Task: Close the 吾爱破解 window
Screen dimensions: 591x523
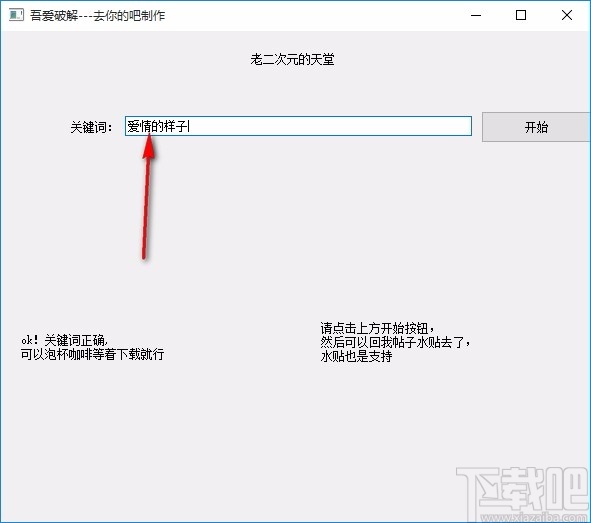Action: pyautogui.click(x=567, y=15)
